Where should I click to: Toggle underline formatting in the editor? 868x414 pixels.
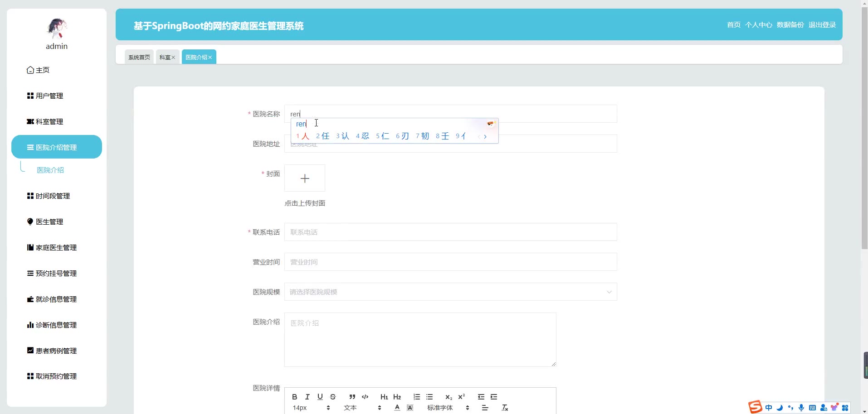pyautogui.click(x=320, y=397)
